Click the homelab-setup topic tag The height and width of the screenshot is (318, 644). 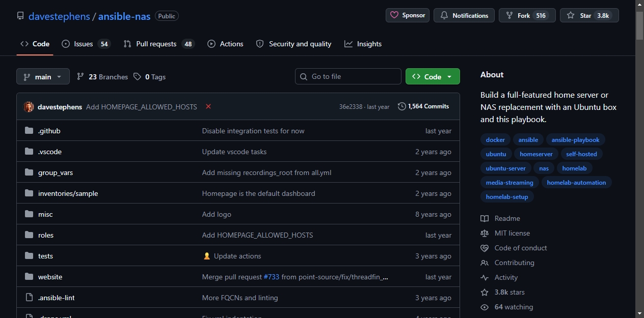point(507,197)
